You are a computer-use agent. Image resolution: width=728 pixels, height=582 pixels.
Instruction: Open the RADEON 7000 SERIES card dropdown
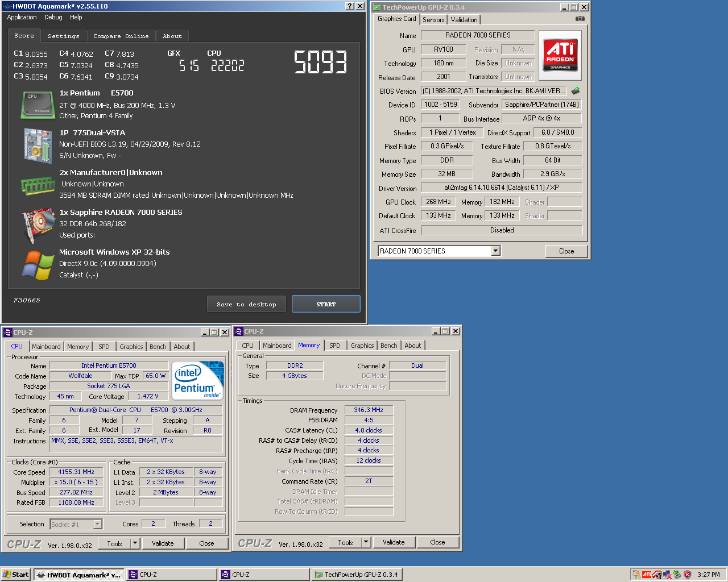pos(496,251)
